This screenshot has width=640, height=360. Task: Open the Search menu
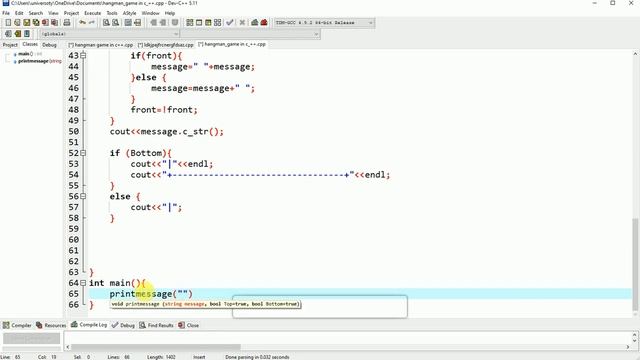tap(36, 13)
